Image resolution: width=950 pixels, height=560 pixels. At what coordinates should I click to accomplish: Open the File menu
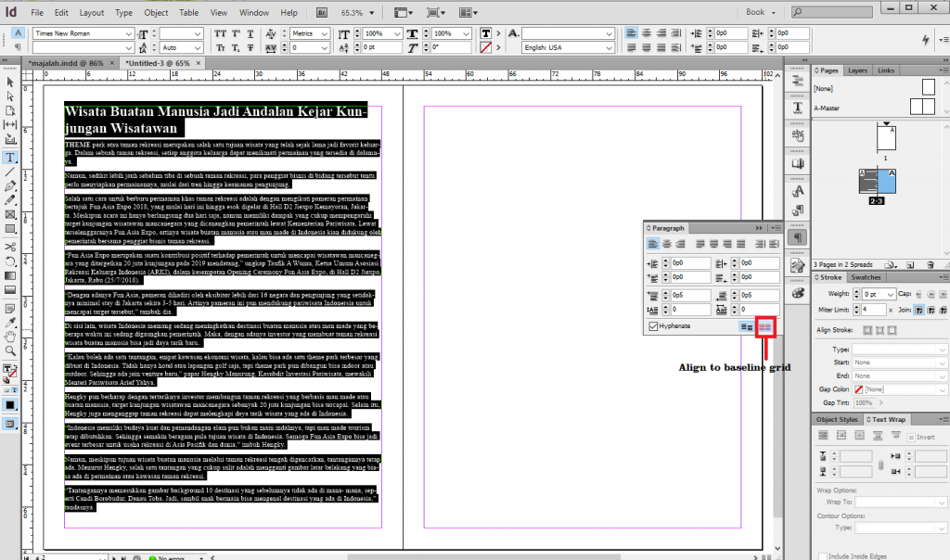37,12
